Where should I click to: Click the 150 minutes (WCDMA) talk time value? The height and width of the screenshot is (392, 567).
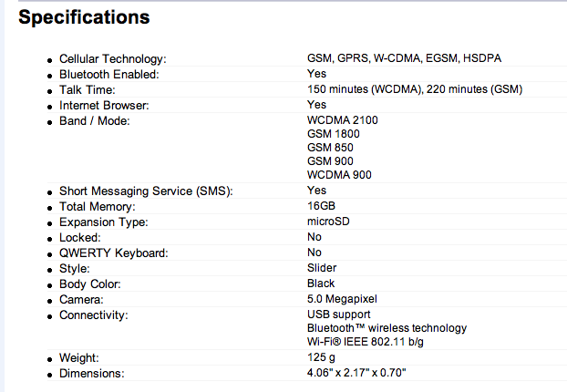pyautogui.click(x=366, y=89)
